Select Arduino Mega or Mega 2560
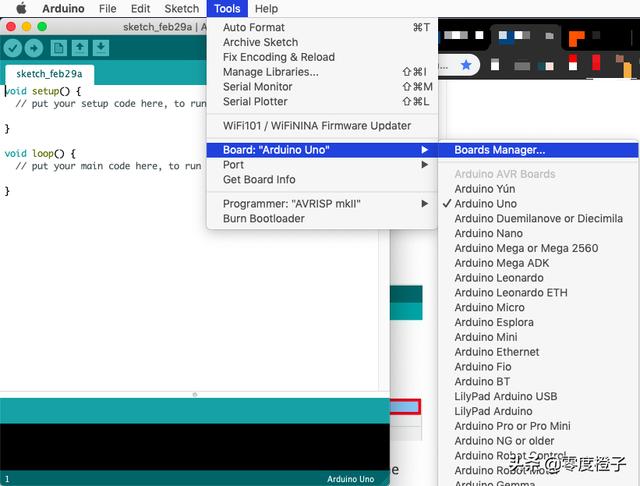Viewport: 640px width, 486px height. (538, 248)
